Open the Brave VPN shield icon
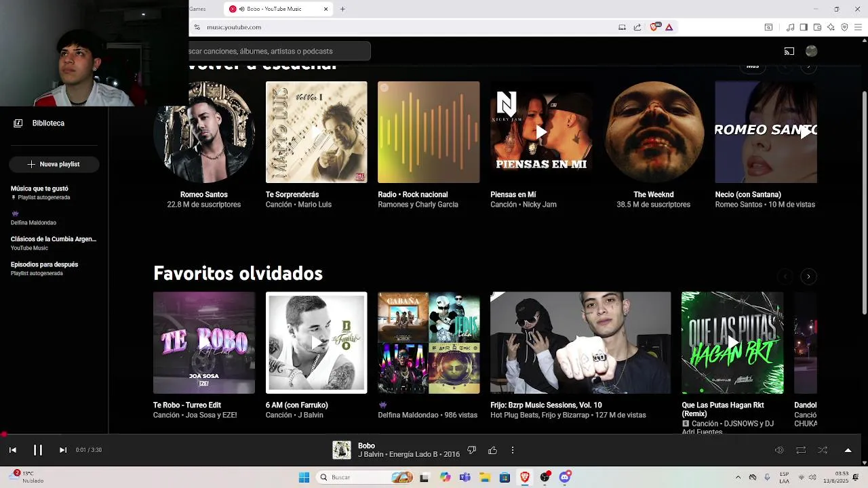Image resolution: width=868 pixels, height=488 pixels. coord(844,27)
